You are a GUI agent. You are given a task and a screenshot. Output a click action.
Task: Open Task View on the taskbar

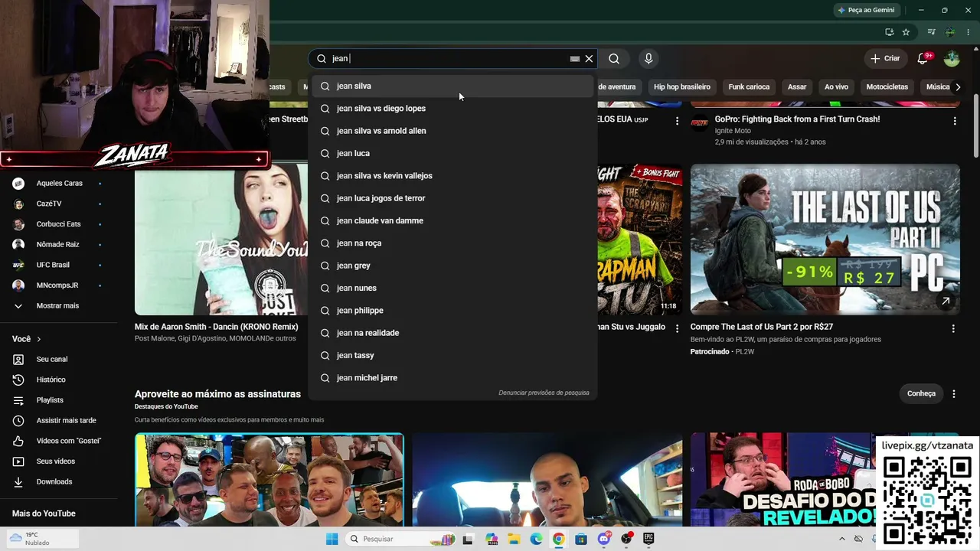(468, 539)
